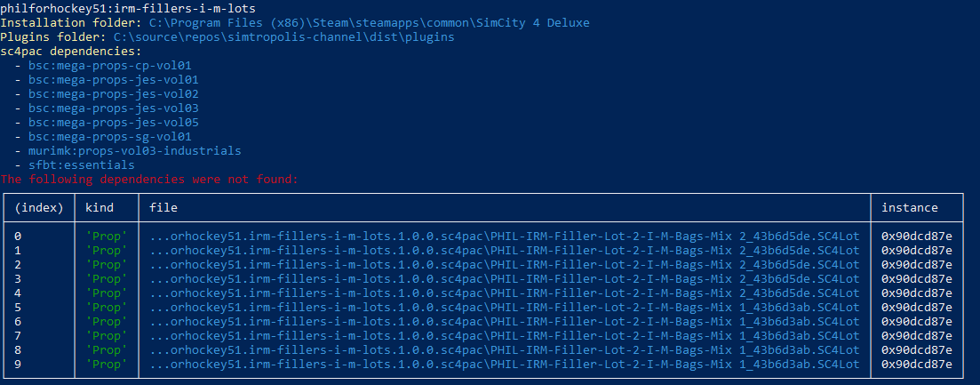This screenshot has width=980, height=385.
Task: Select the bsc:mega-props-jes-vol05 dependency
Action: [113, 123]
